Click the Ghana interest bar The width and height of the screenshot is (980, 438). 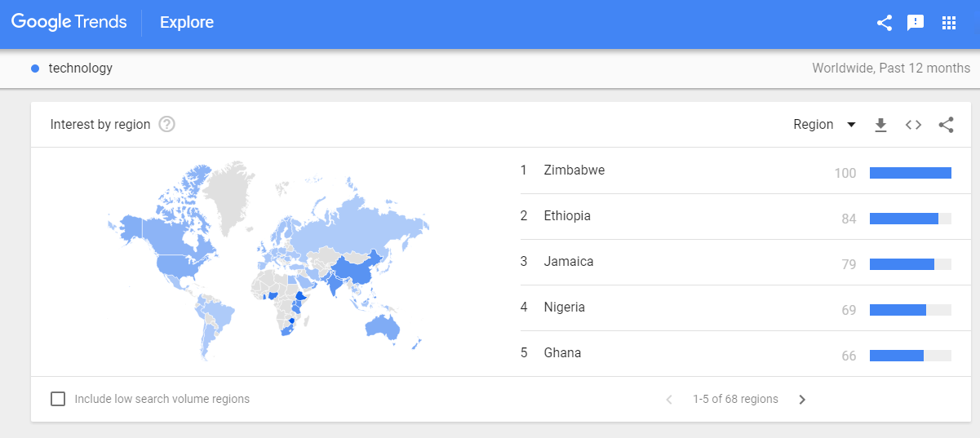pyautogui.click(x=910, y=356)
